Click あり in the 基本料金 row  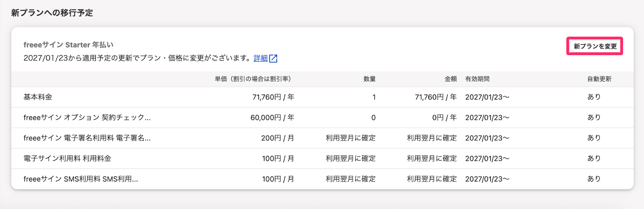(x=594, y=97)
